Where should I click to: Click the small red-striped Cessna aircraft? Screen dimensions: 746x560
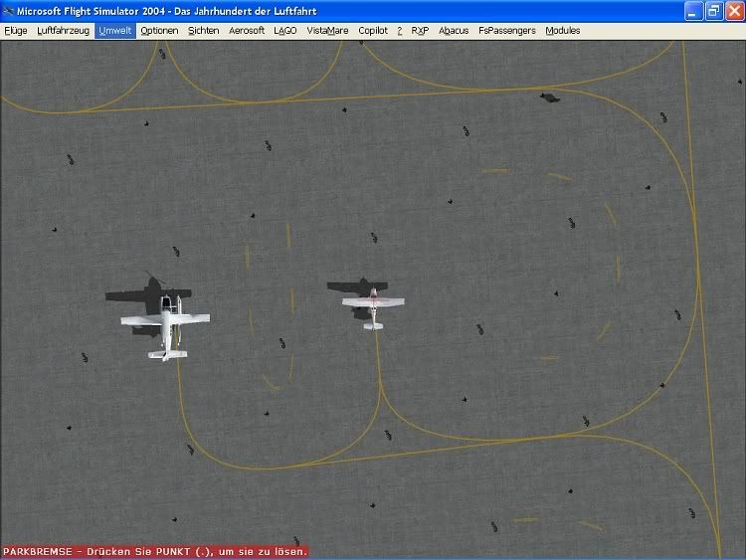373,308
